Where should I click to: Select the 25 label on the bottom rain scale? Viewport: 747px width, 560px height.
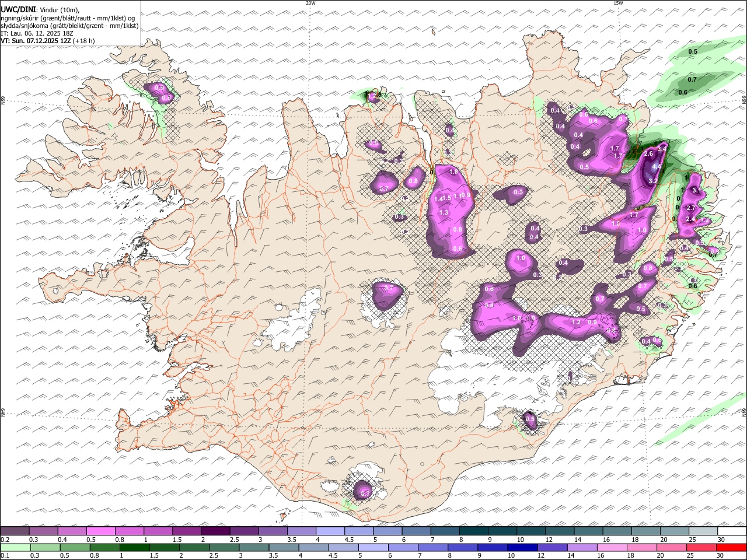[x=690, y=556]
